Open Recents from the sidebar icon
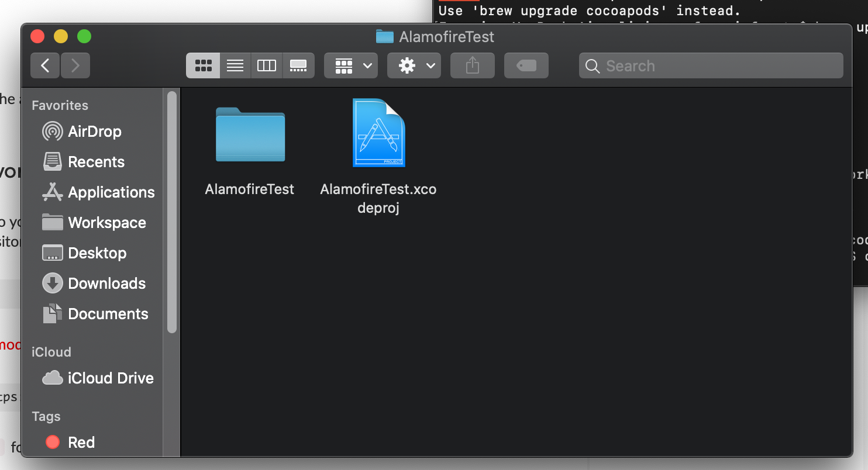This screenshot has height=470, width=868. click(x=53, y=161)
